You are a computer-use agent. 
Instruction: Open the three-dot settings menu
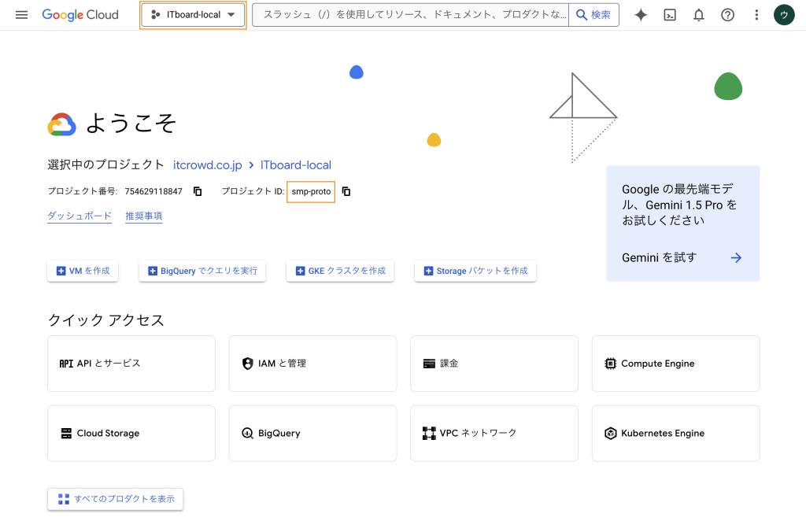[x=756, y=15]
